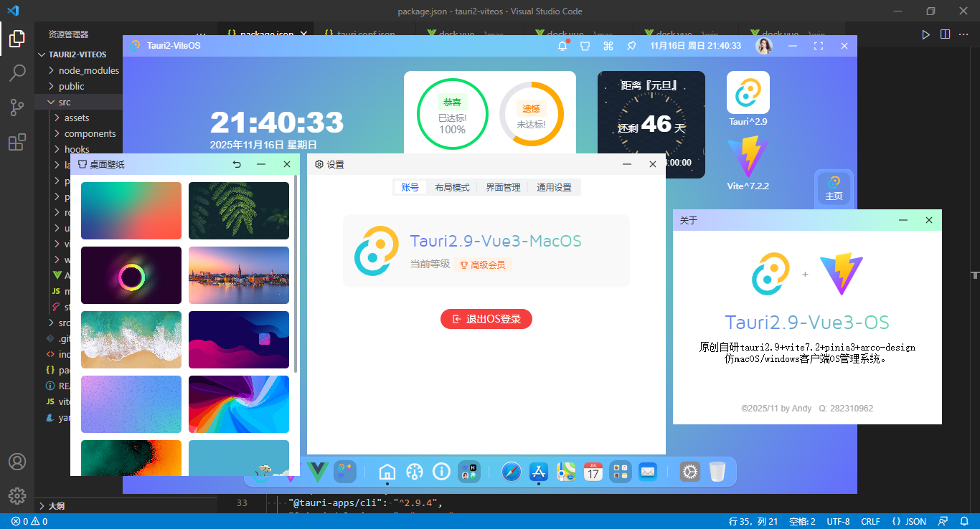This screenshot has height=529, width=980.
Task: Launch the Vue icon in the dock
Action: point(316,472)
